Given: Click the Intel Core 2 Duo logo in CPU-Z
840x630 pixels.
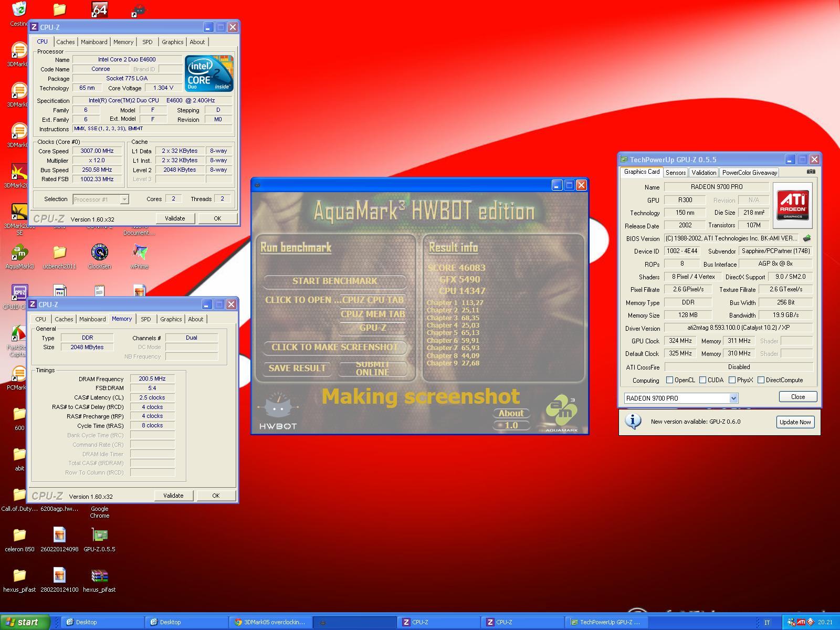Looking at the screenshot, I should pos(209,73).
